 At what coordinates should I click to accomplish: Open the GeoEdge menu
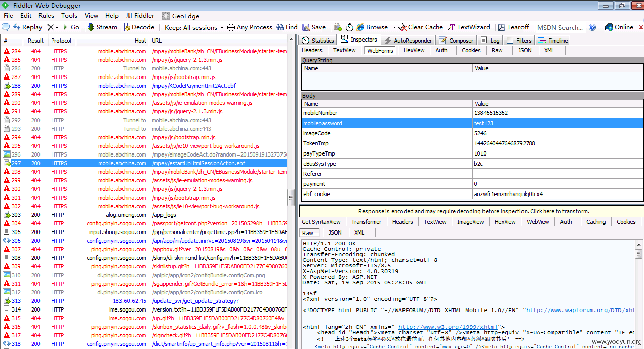pos(180,16)
